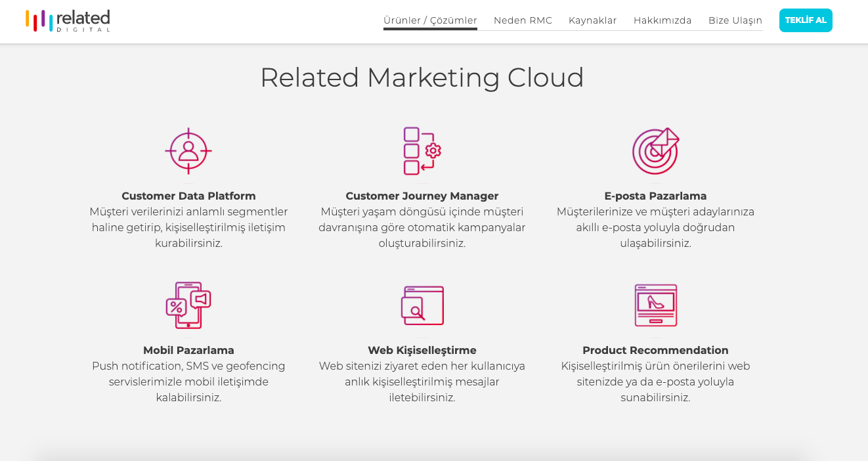Click the description starting 'Müşteri verilerinizi anlamlı'
Screen dimensions: 868x461
click(188, 227)
